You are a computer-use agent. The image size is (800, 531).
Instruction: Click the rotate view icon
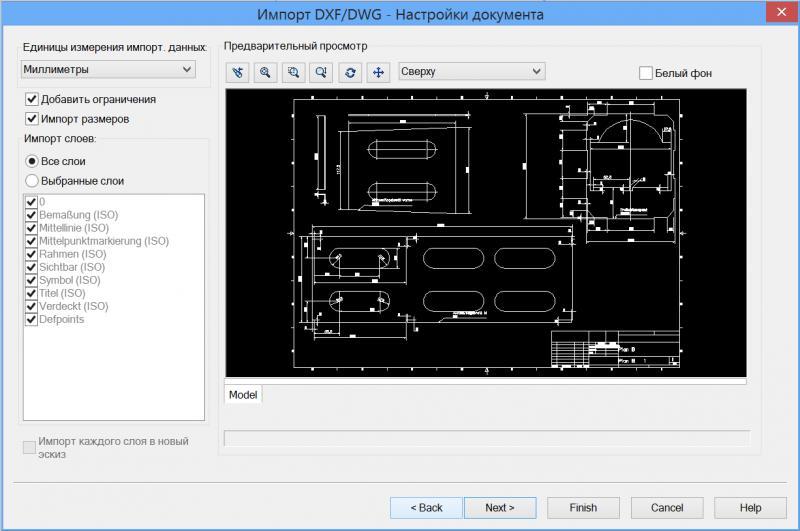click(350, 72)
